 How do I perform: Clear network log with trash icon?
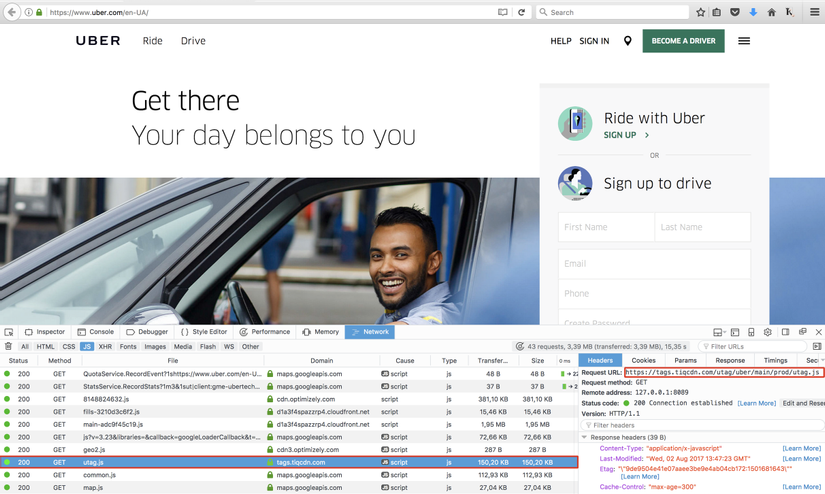click(8, 346)
